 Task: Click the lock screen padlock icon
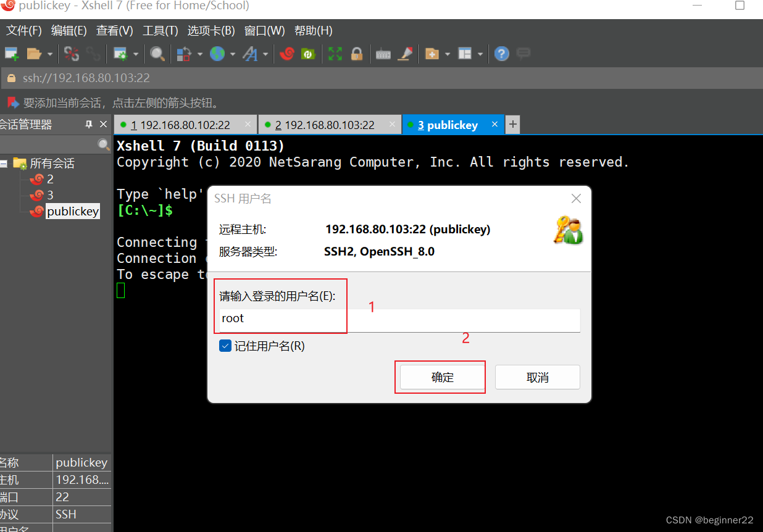click(357, 54)
